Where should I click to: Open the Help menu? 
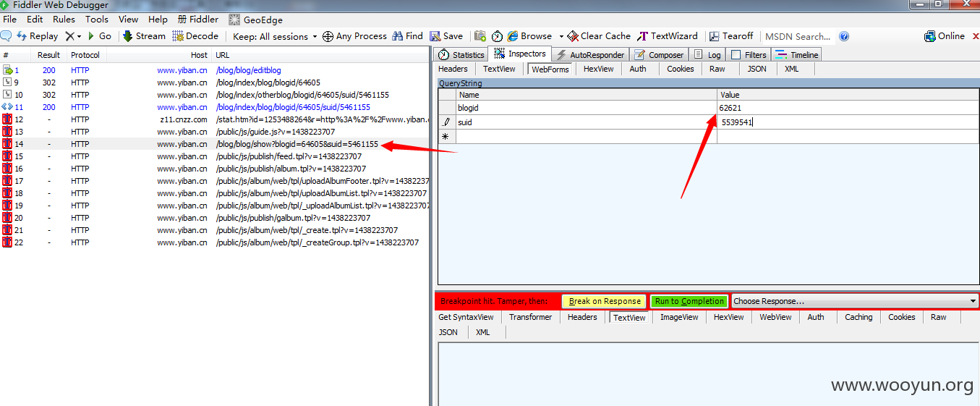click(x=158, y=20)
